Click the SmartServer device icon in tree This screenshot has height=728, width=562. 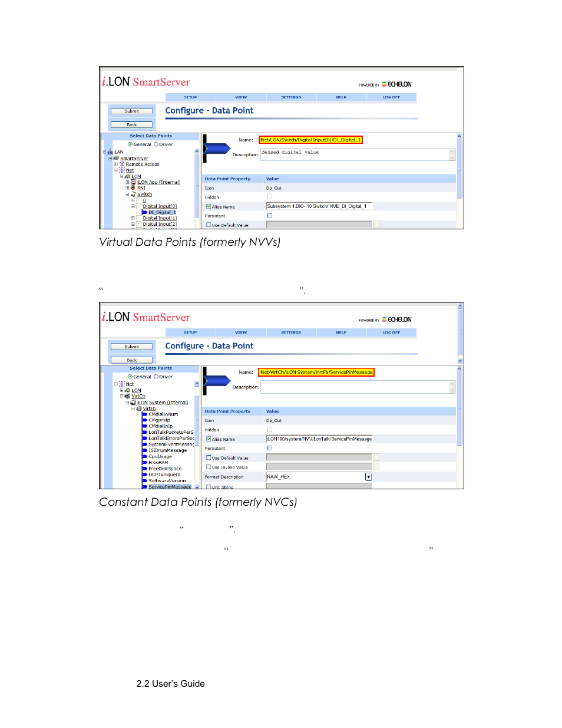[x=116, y=158]
